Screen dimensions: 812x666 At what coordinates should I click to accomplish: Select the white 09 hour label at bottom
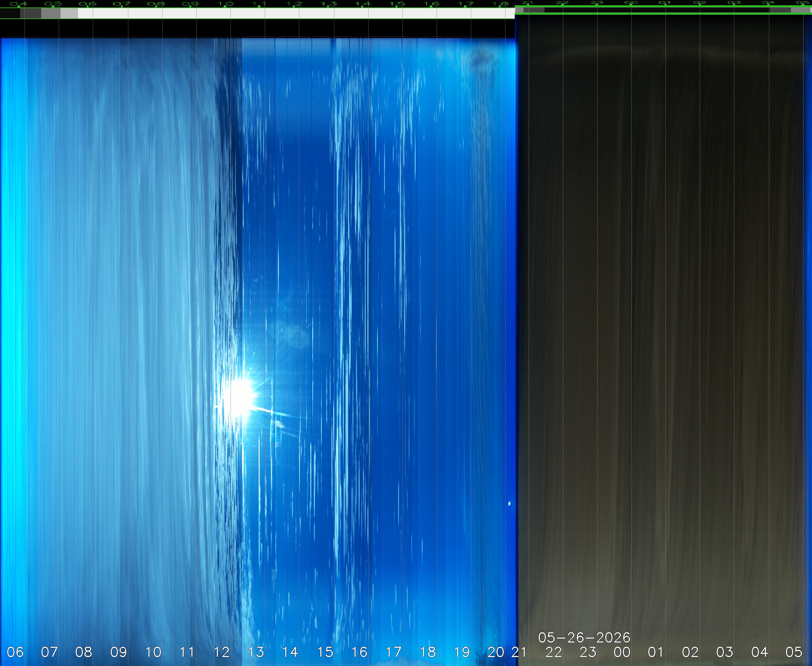(x=118, y=652)
